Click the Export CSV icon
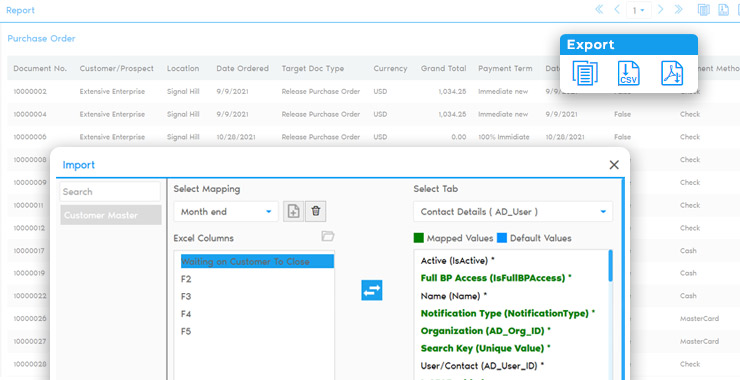 point(629,74)
